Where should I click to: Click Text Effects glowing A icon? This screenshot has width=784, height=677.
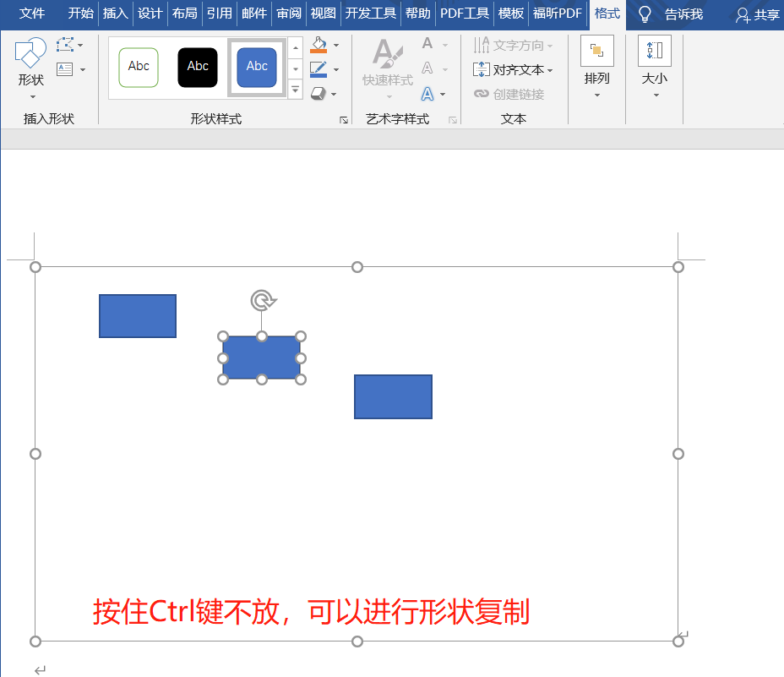click(427, 94)
